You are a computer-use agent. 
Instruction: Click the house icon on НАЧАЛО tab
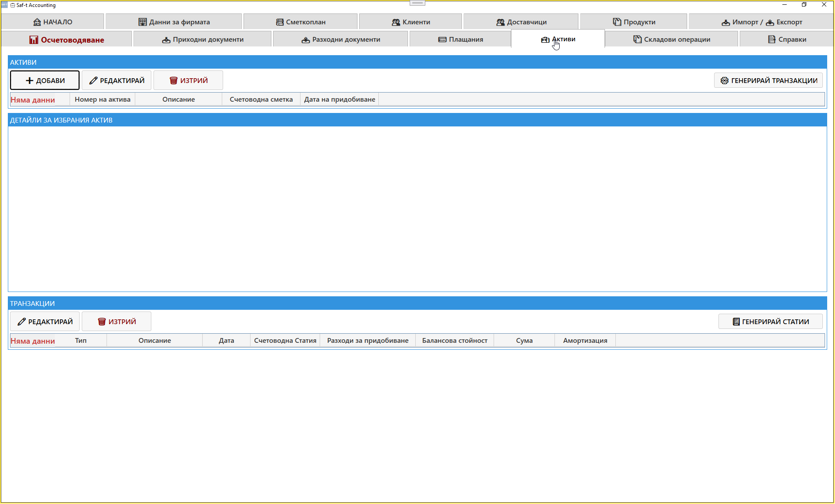point(37,22)
